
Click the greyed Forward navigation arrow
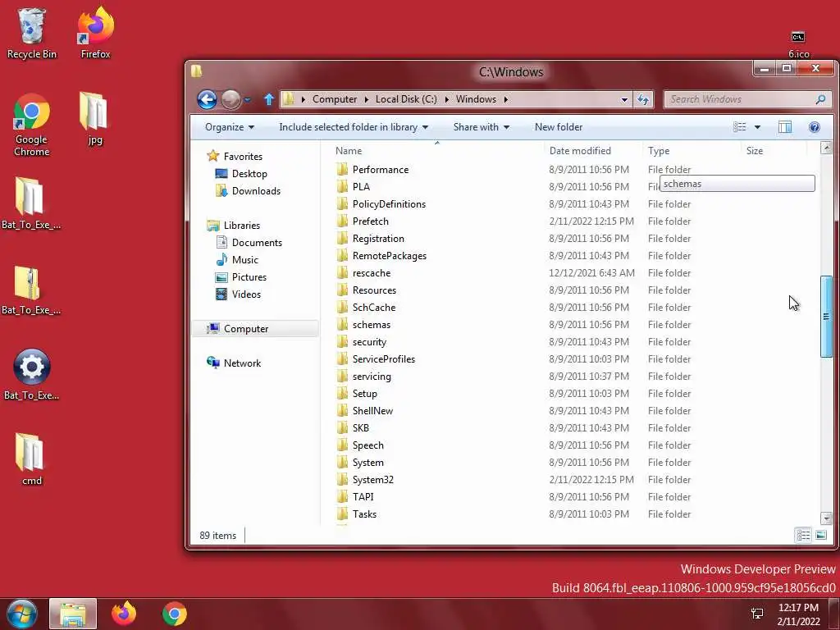(x=231, y=99)
